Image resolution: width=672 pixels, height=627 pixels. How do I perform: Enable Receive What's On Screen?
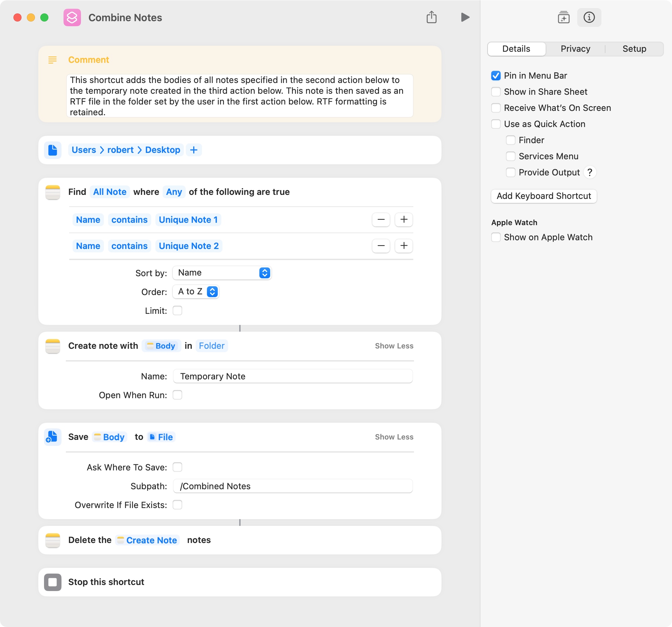pyautogui.click(x=496, y=108)
